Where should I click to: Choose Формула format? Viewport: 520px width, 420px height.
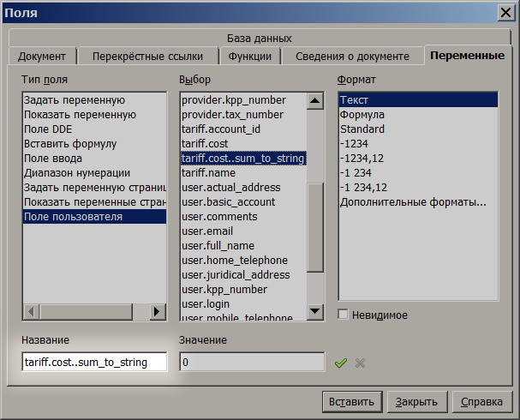(418, 115)
